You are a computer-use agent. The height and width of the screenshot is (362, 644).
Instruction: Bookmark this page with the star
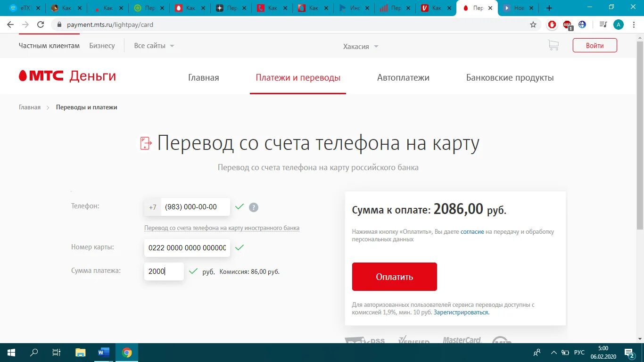[533, 25]
